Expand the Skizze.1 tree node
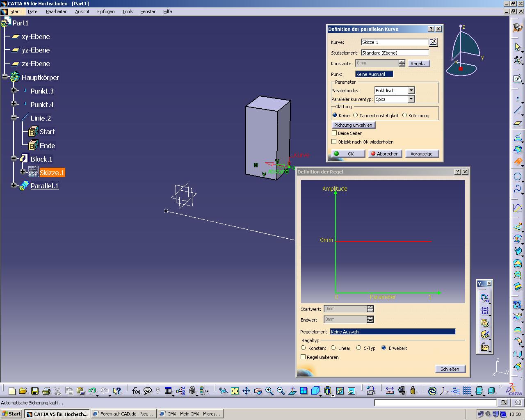Viewport: 525px width, 420px height. (x=23, y=172)
